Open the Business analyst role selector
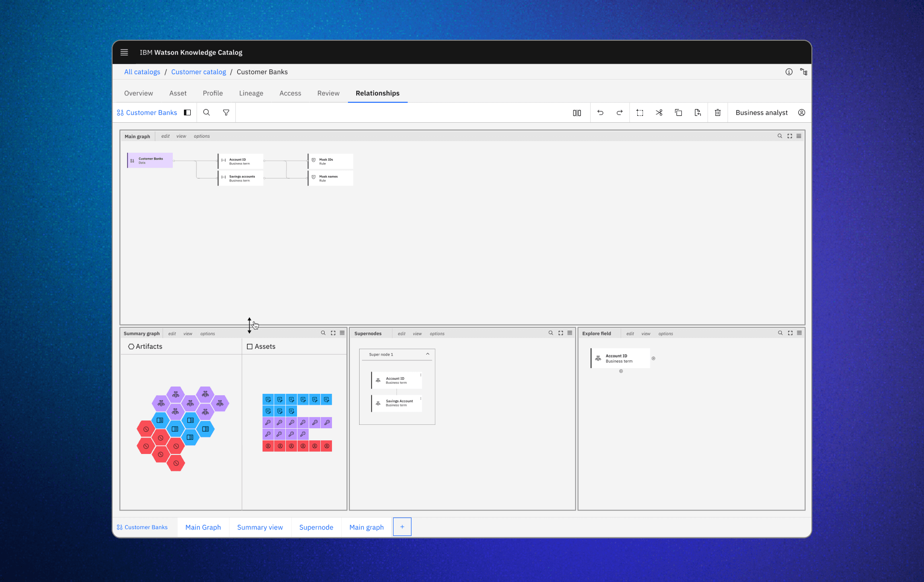The image size is (924, 582). coord(762,113)
